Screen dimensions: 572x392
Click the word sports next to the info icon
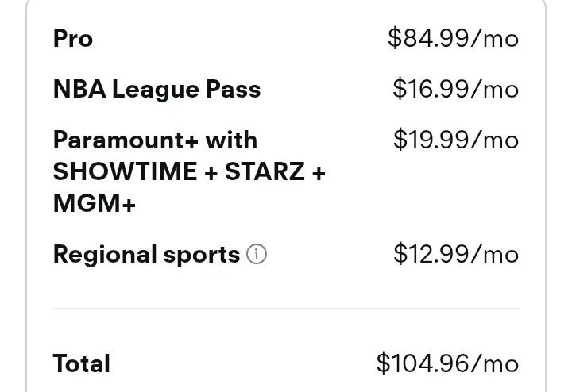(202, 256)
